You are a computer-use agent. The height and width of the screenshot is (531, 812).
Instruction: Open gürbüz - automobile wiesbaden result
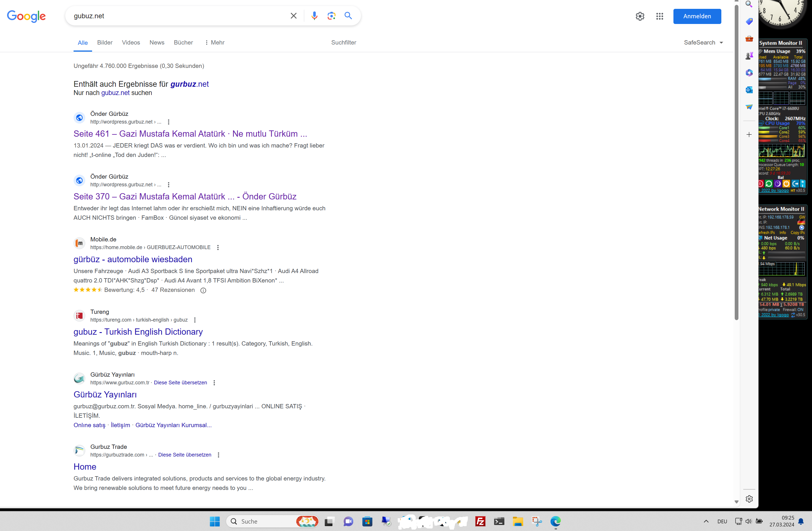point(133,259)
